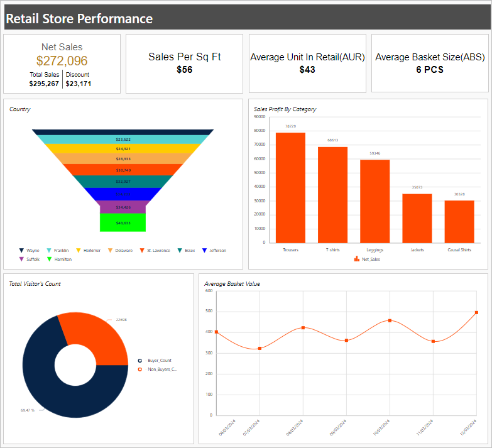Click the dark teal $32,927 funnel segment
Screen dimensions: 492x448
tap(123, 182)
